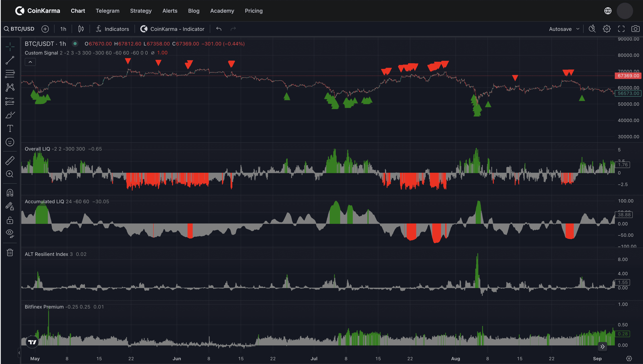The image size is (643, 364).
Task: Click the redo arrow
Action: point(233,29)
